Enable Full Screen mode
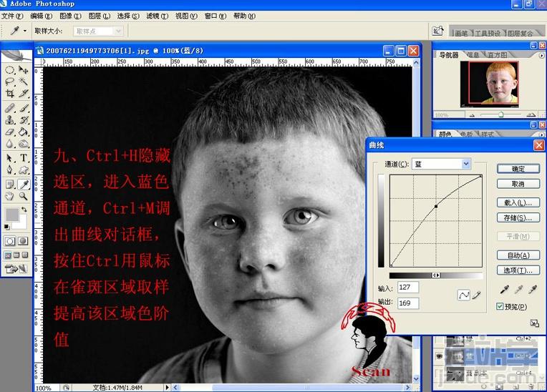 click(25, 255)
